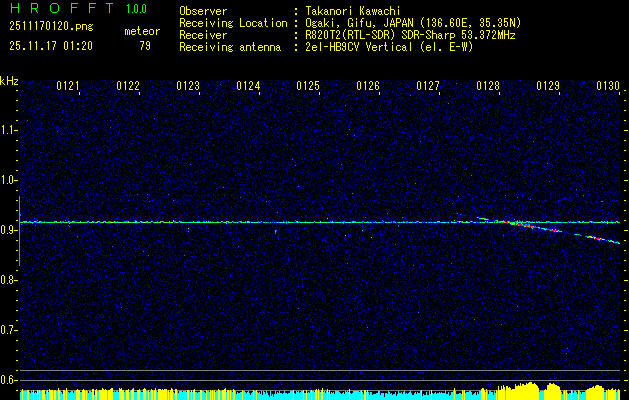Image resolution: width=629 pixels, height=400 pixels.
Task: Click the HROFFT title text
Action: pos(62,8)
